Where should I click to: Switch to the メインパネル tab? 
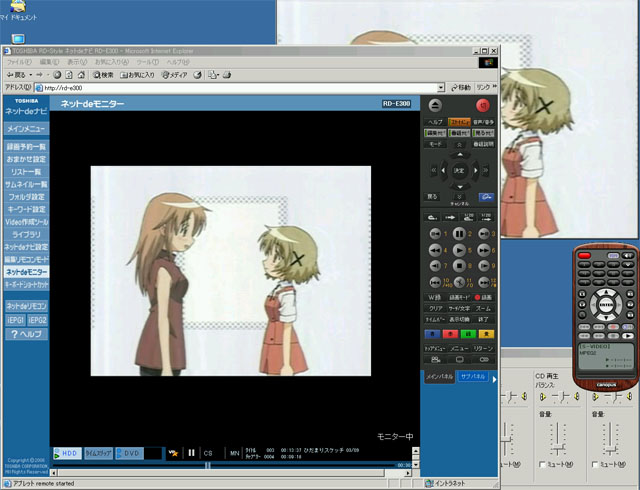coord(439,376)
